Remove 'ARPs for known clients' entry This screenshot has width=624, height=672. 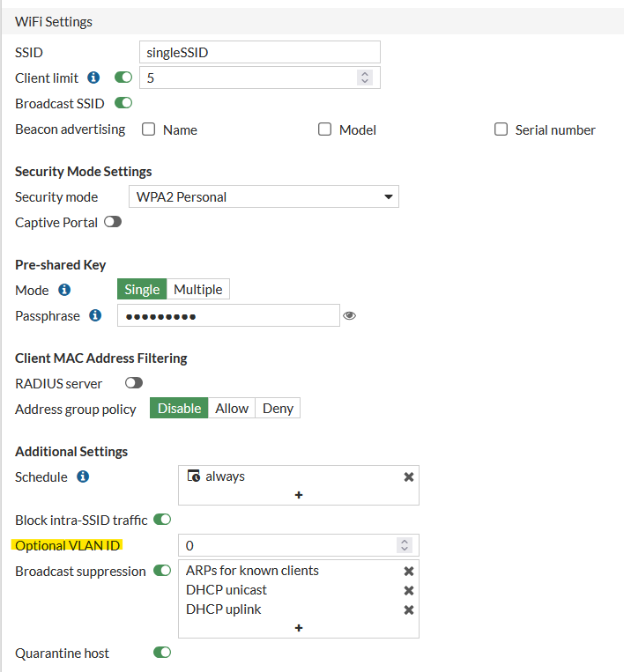coord(409,571)
